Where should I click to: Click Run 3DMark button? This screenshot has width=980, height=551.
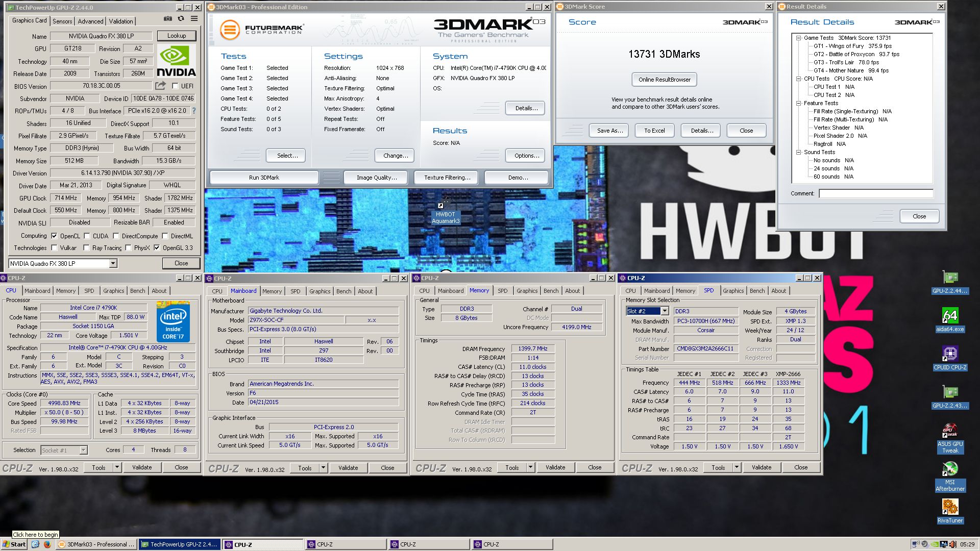264,178
